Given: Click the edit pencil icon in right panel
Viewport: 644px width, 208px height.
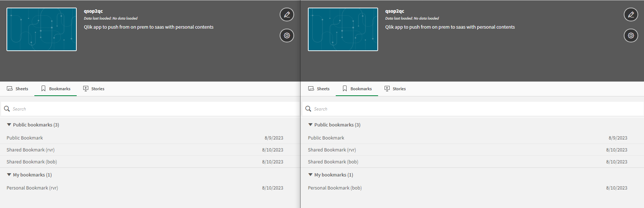Looking at the screenshot, I should pos(631,14).
